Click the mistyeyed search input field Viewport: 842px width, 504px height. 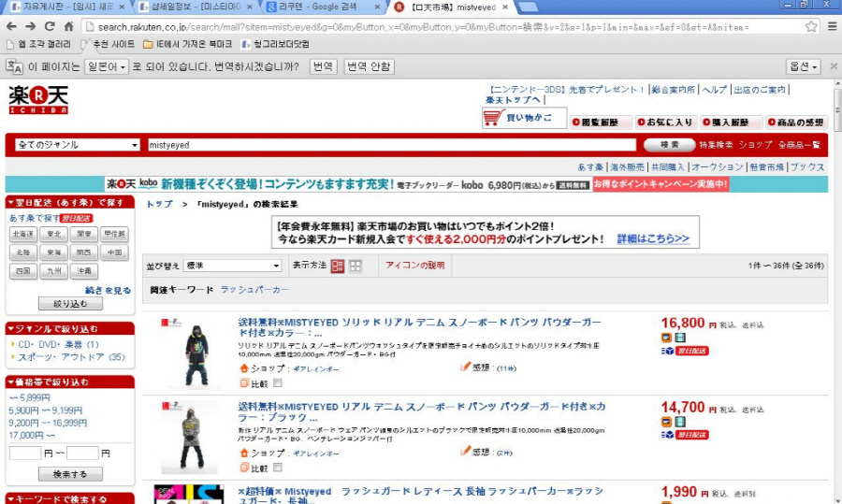pos(392,145)
